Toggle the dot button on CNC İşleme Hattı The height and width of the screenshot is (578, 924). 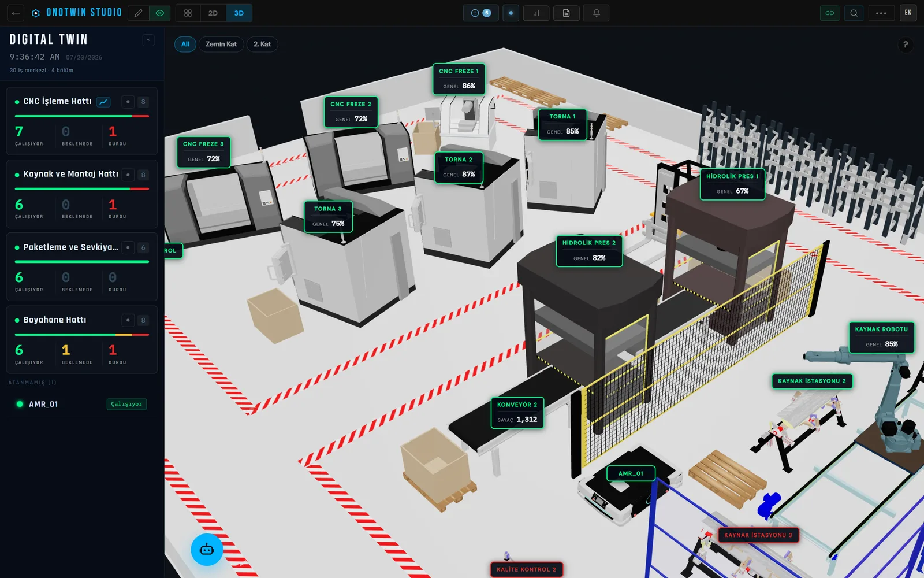[x=128, y=102]
